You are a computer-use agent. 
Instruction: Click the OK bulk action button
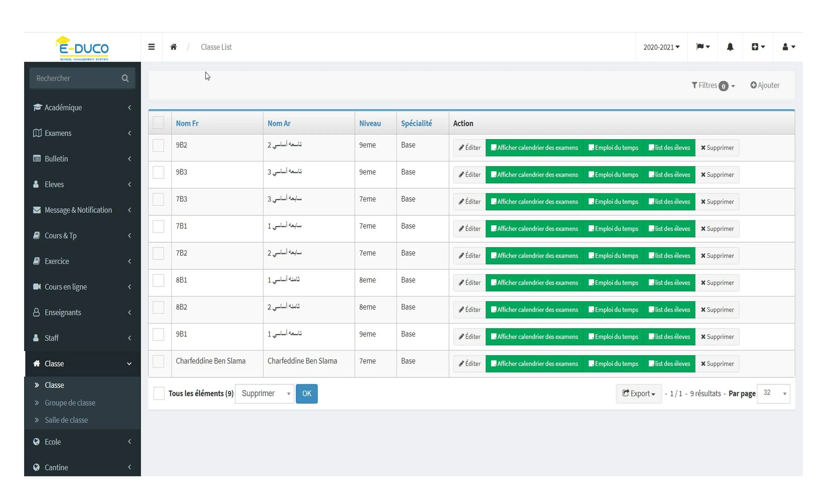pyautogui.click(x=306, y=393)
